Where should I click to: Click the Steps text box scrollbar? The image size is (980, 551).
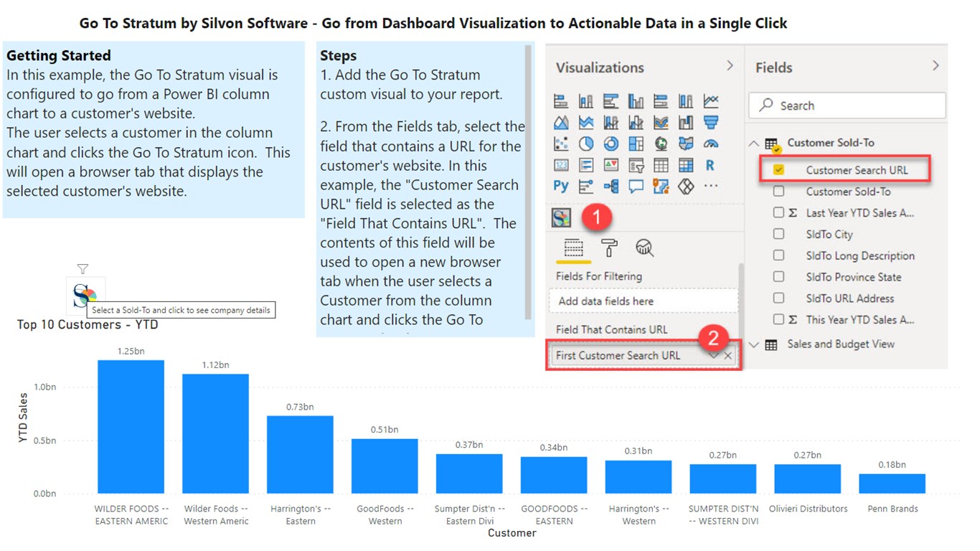[x=529, y=183]
